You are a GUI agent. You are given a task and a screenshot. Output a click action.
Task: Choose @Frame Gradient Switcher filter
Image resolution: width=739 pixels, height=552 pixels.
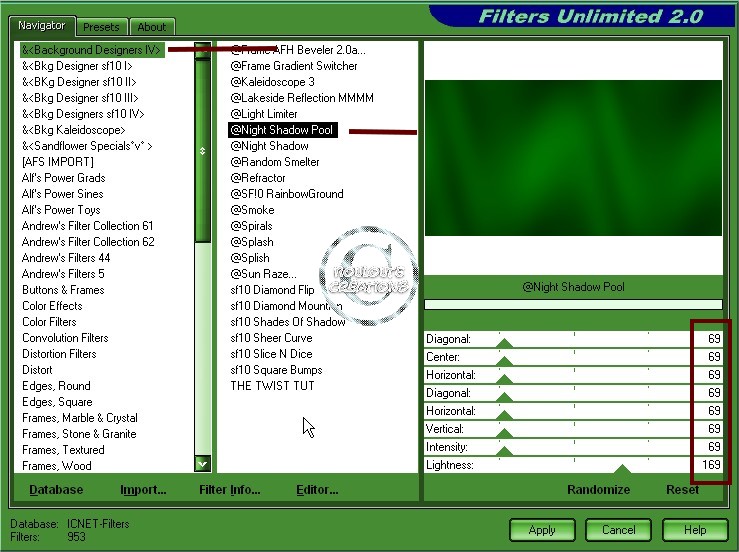tap(294, 66)
